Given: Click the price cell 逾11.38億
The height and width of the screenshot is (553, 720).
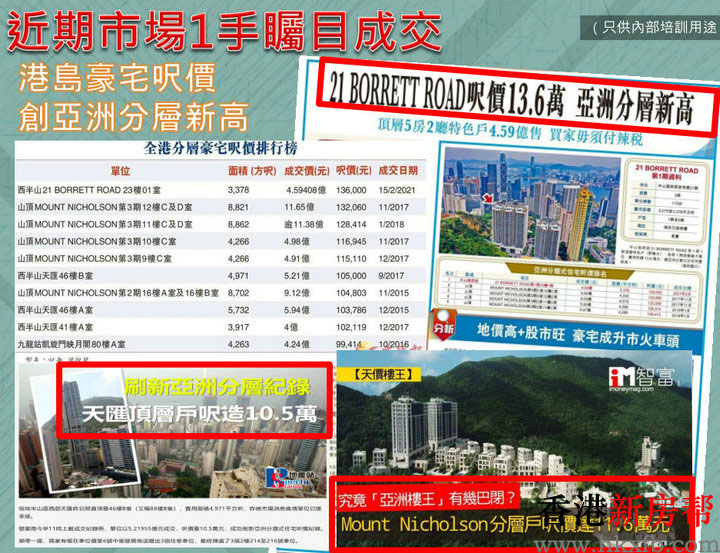Looking at the screenshot, I should [304, 225].
